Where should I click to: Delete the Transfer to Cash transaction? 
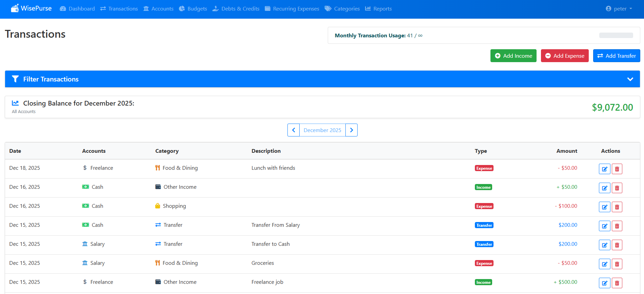click(617, 245)
